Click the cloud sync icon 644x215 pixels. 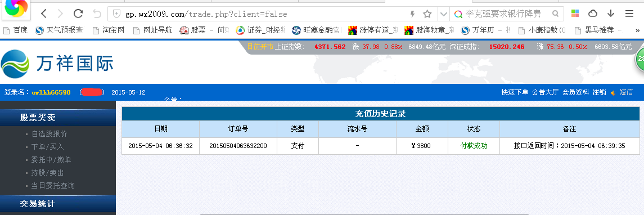tap(593, 14)
